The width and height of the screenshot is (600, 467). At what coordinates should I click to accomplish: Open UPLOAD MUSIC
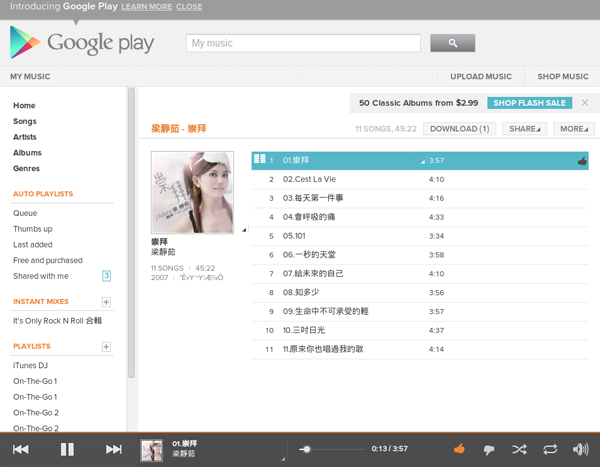coord(481,77)
